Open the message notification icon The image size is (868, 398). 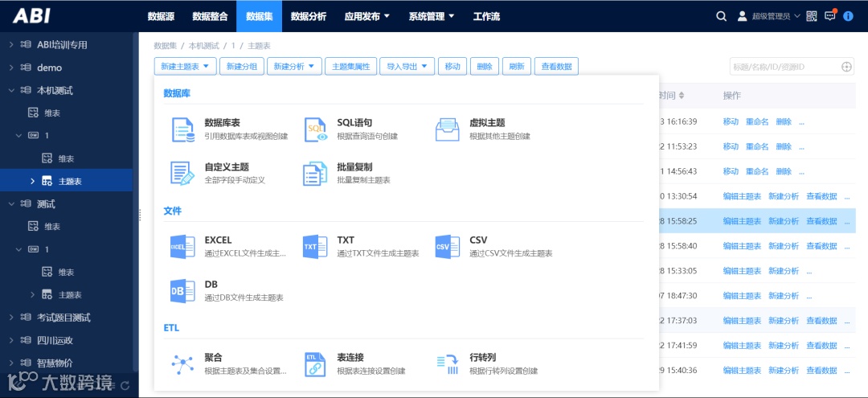click(x=829, y=15)
